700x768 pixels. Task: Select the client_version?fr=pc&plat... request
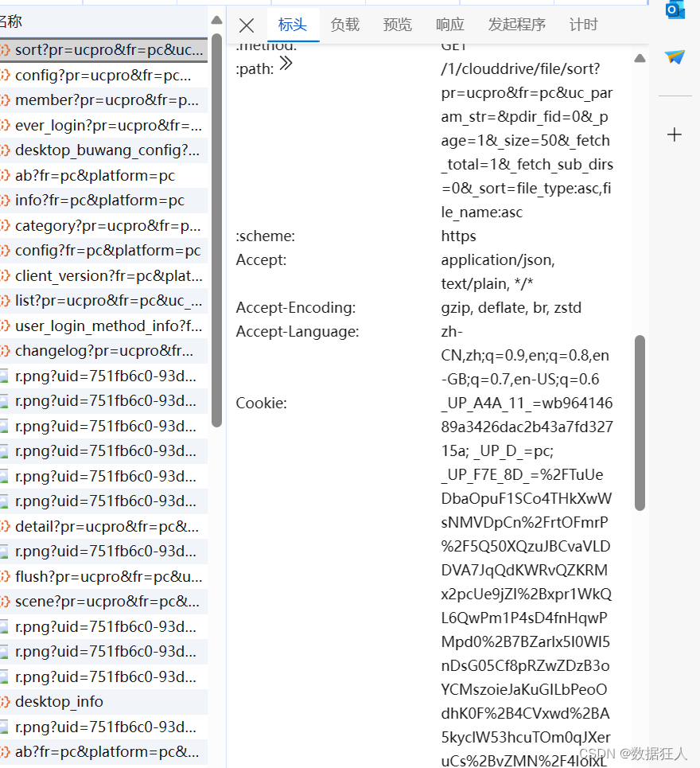103,275
